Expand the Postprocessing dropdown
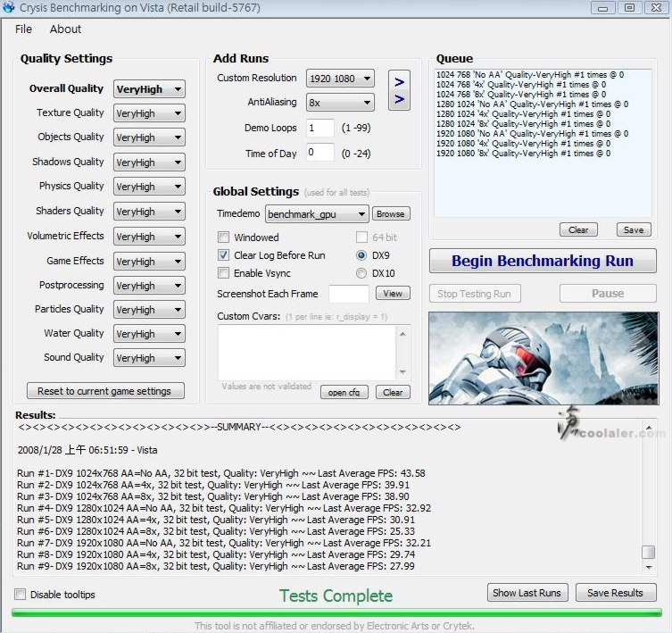This screenshot has width=672, height=633. coord(149,286)
